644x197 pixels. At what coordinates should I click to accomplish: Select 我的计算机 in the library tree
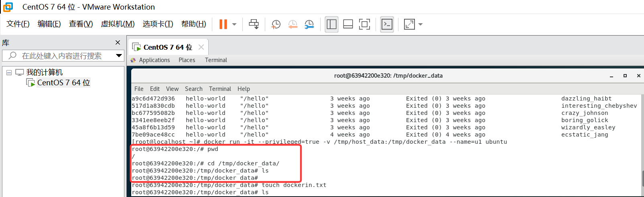click(45, 72)
